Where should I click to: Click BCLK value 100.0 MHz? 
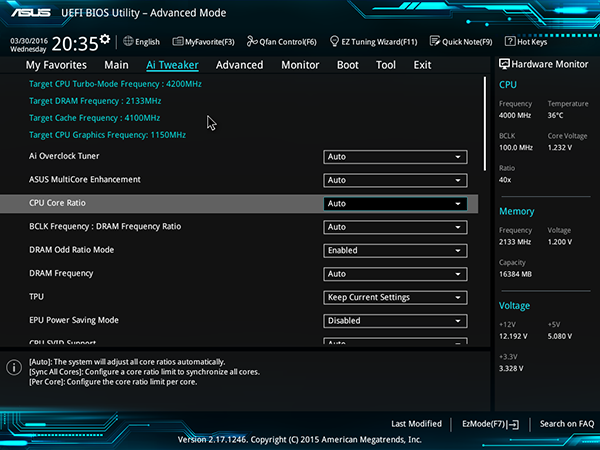(x=516, y=148)
